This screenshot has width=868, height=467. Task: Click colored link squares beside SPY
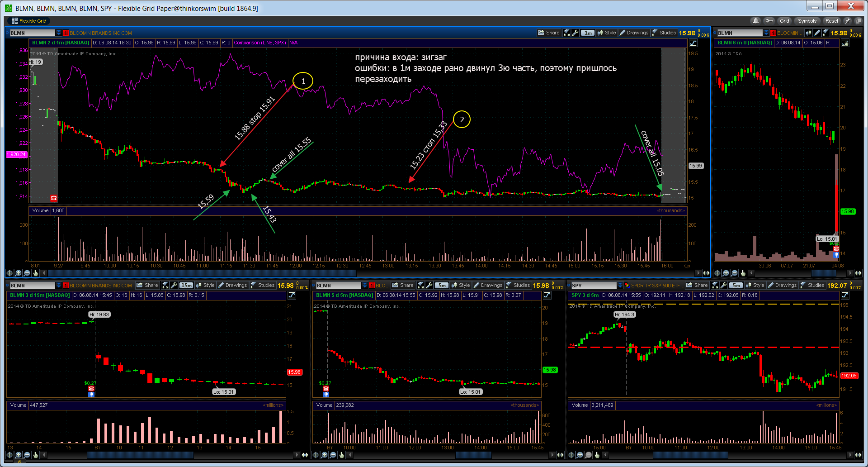click(627, 285)
